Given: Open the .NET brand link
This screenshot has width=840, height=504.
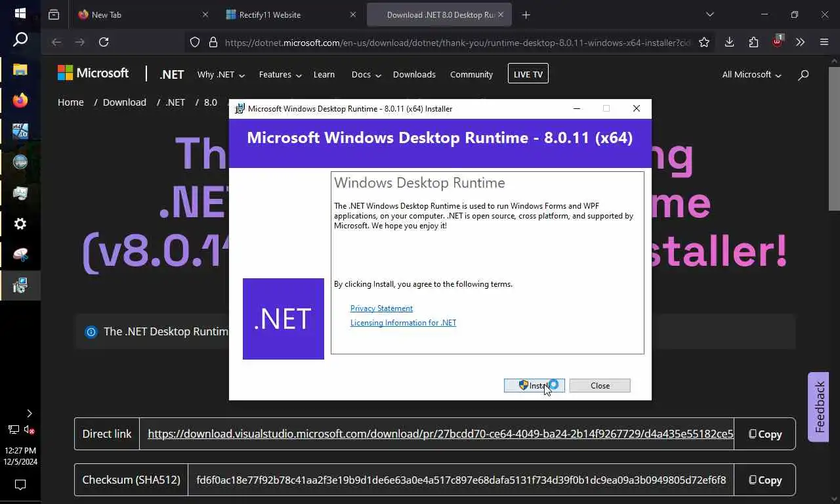Looking at the screenshot, I should 172,74.
